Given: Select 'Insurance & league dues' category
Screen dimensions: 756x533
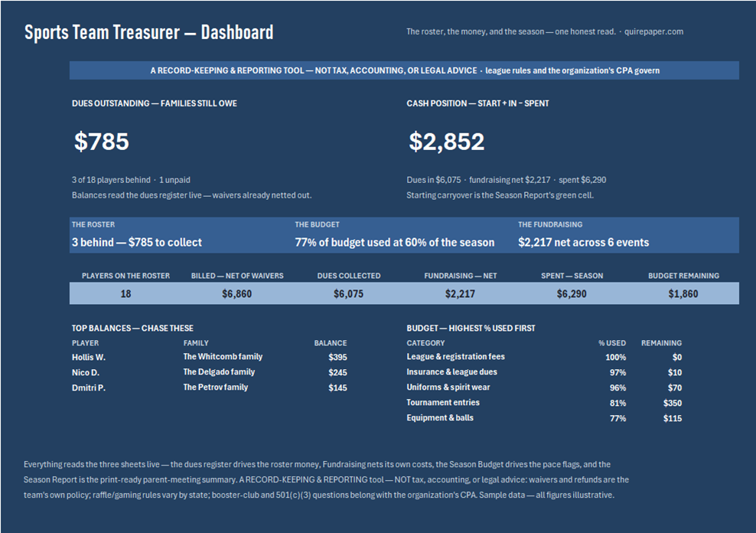Looking at the screenshot, I should [451, 372].
